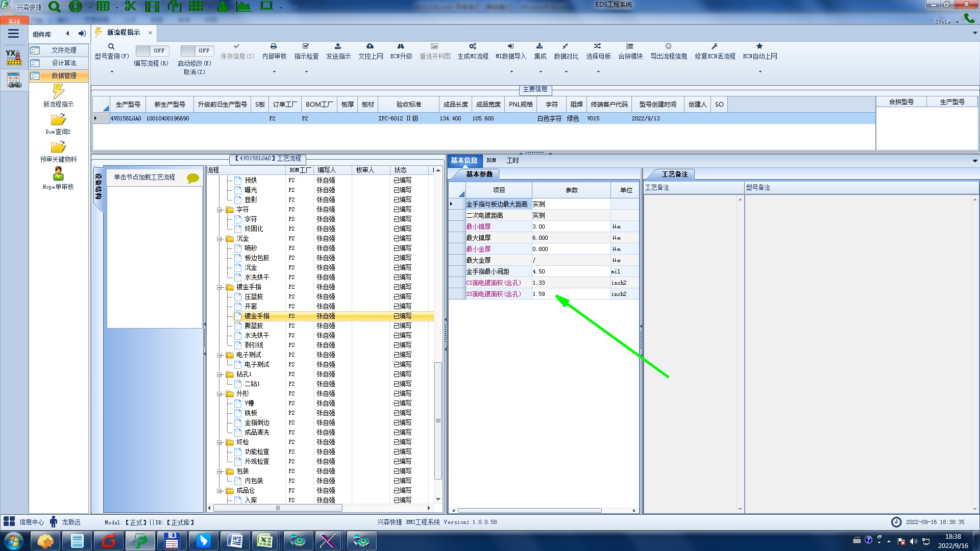Click the 生成MI流程 gears icon
The image size is (980, 551).
473,46
